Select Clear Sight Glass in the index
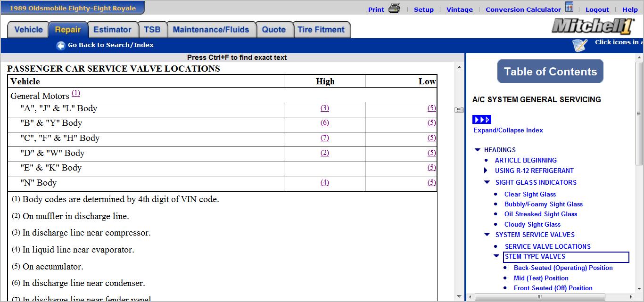This screenshot has height=302, width=644. (x=530, y=194)
